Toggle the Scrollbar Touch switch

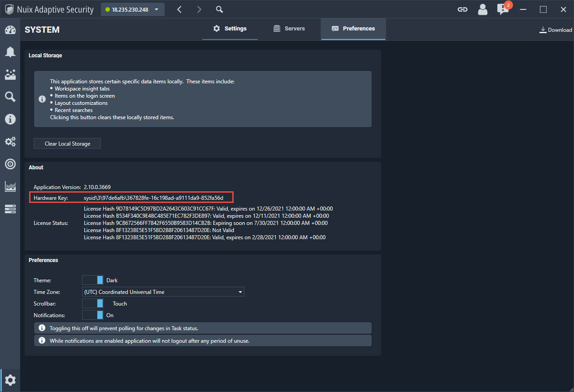(93, 303)
